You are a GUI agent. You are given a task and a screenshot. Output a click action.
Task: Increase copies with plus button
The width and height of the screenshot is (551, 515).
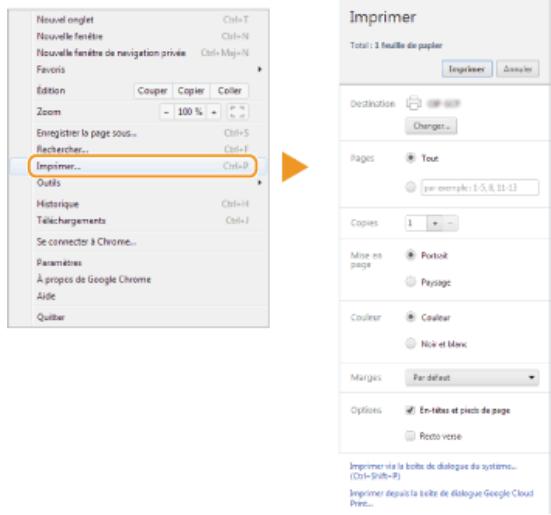(x=435, y=223)
